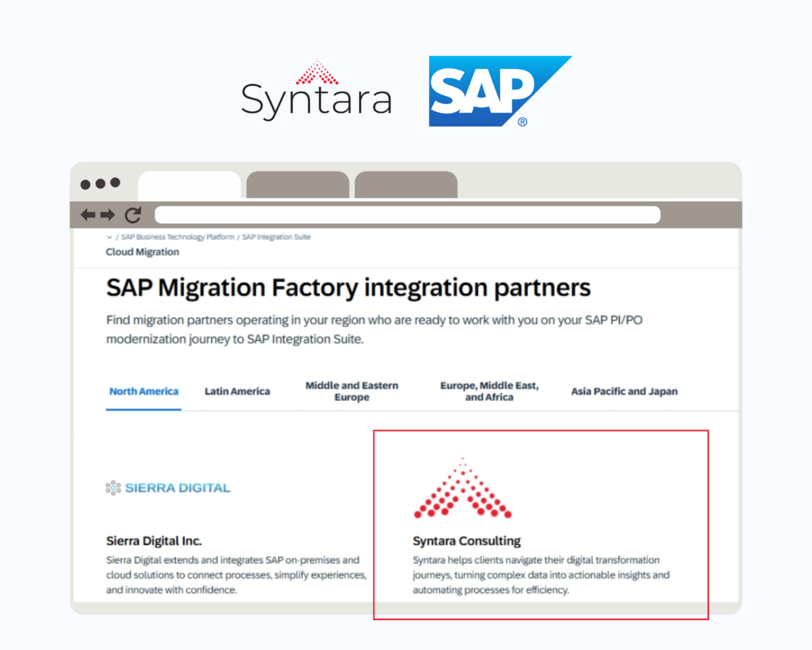Reload the page with refresh icon
This screenshot has width=812, height=650.
point(133,215)
